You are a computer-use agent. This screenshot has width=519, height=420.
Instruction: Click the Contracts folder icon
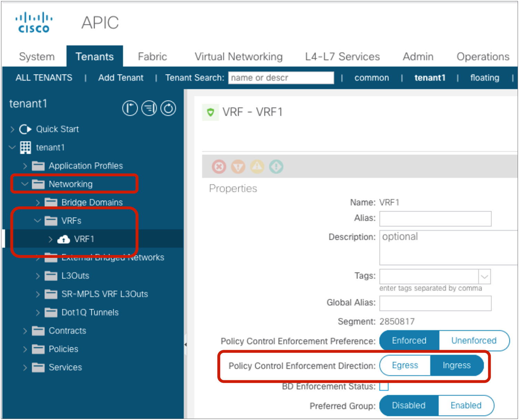click(38, 331)
